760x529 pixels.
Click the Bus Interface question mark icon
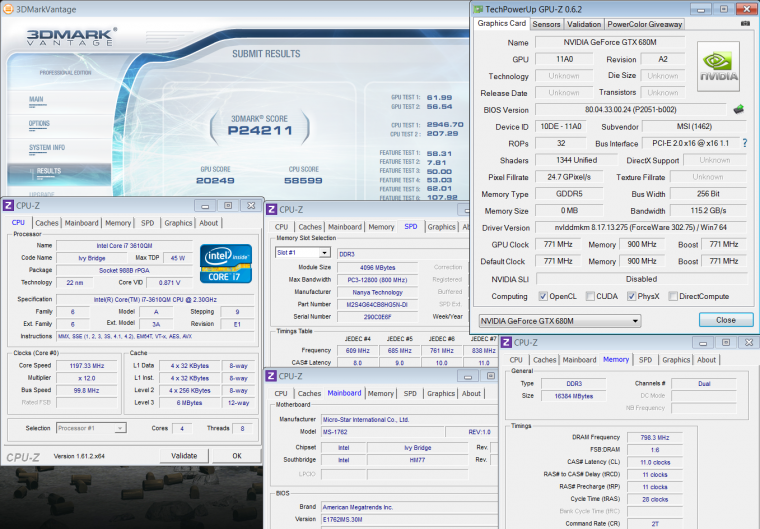pos(744,143)
